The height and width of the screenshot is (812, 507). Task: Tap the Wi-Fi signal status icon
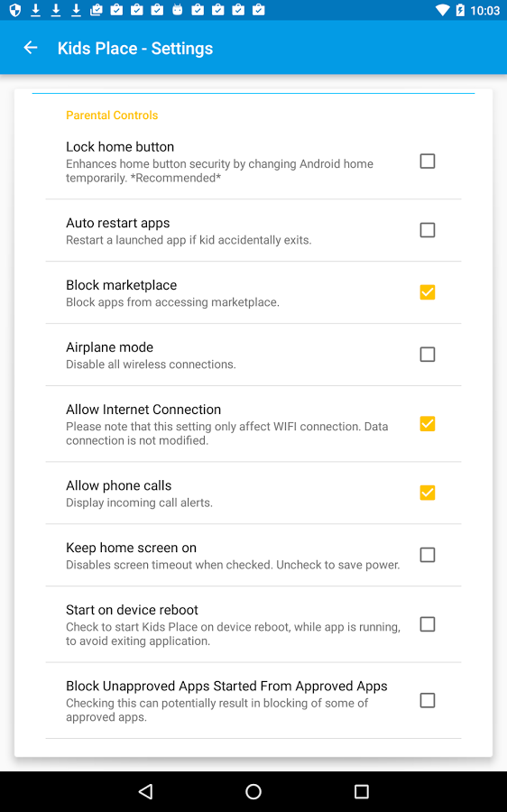(x=442, y=10)
